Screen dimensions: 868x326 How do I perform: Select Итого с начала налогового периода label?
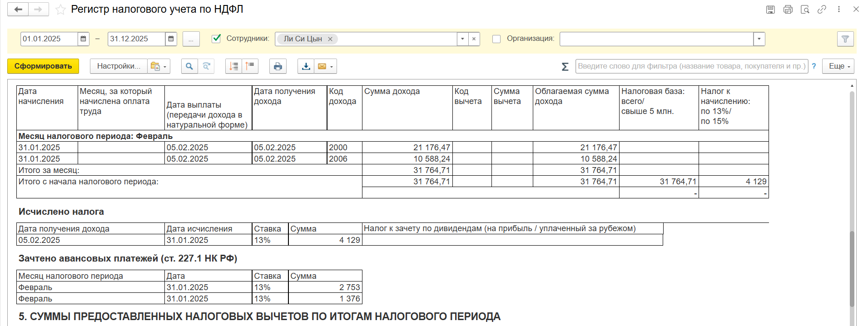(88, 182)
